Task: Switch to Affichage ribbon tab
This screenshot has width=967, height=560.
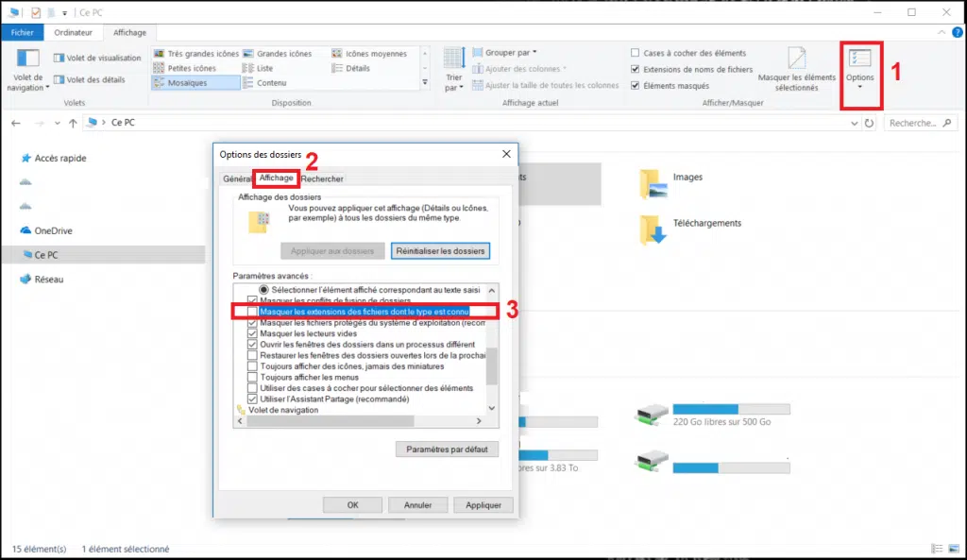Action: tap(129, 33)
